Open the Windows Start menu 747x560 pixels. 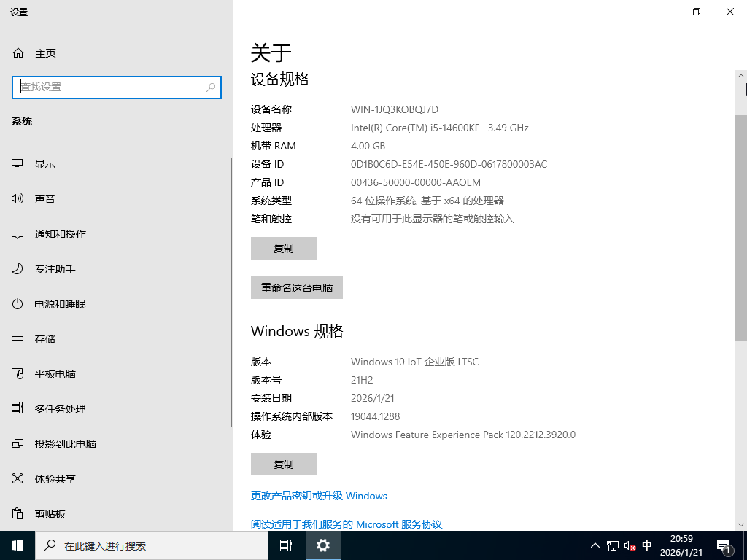(x=18, y=545)
